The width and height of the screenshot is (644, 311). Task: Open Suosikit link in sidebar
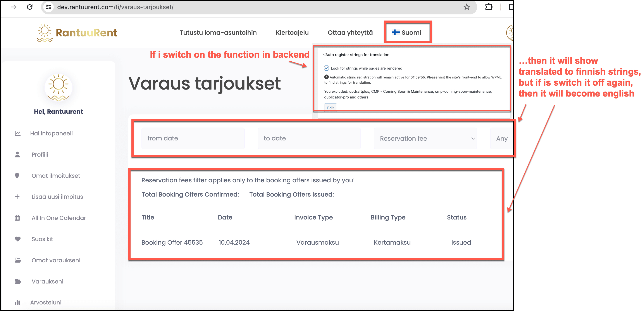(x=42, y=239)
